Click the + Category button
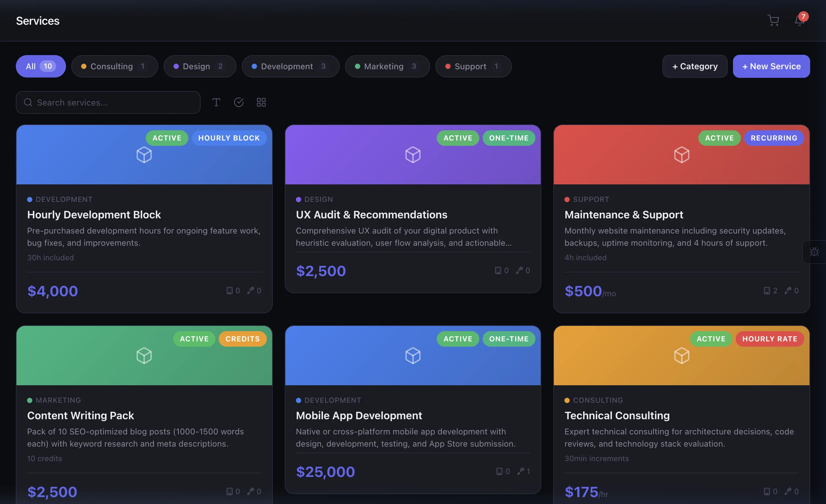Screen dimensions: 826x504 (x=695, y=66)
